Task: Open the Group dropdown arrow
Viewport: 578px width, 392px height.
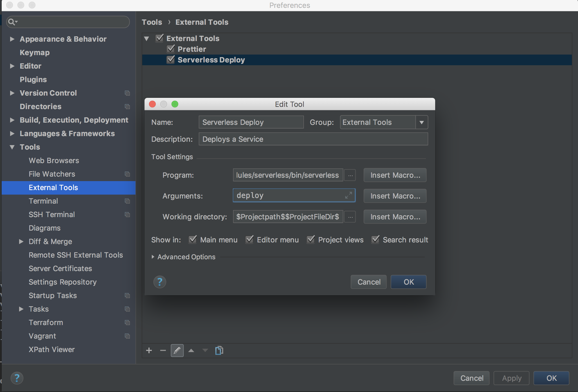Action: [x=421, y=122]
